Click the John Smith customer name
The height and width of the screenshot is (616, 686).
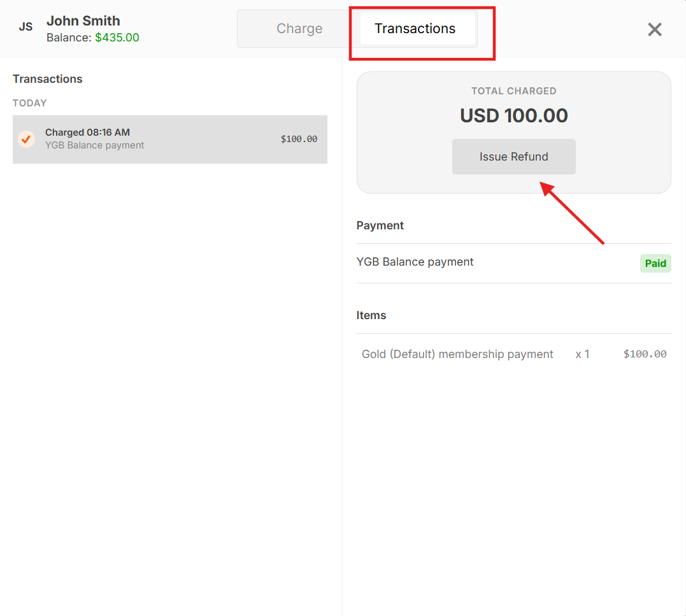point(83,20)
